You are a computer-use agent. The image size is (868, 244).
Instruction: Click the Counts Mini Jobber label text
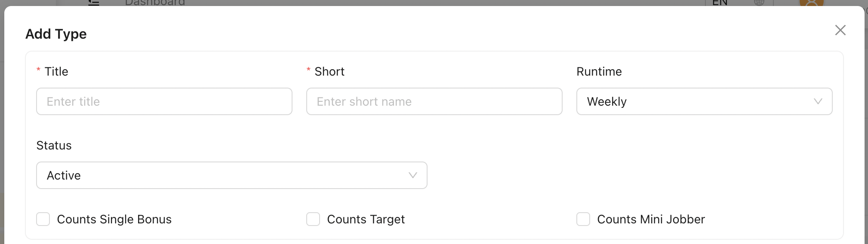(x=651, y=219)
